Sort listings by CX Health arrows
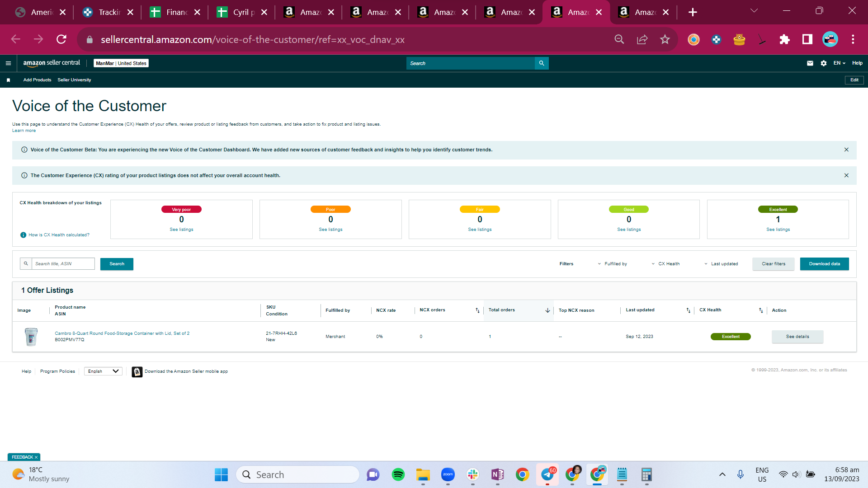This screenshot has width=868, height=488. 761,310
